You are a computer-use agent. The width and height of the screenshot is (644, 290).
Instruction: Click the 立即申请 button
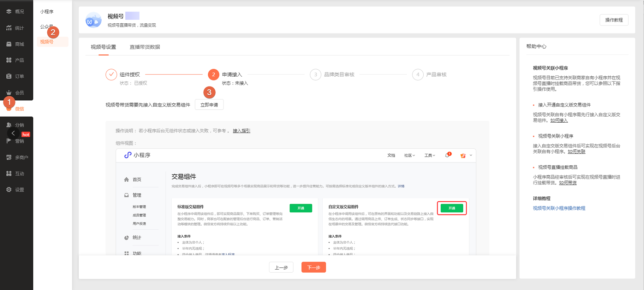(209, 105)
